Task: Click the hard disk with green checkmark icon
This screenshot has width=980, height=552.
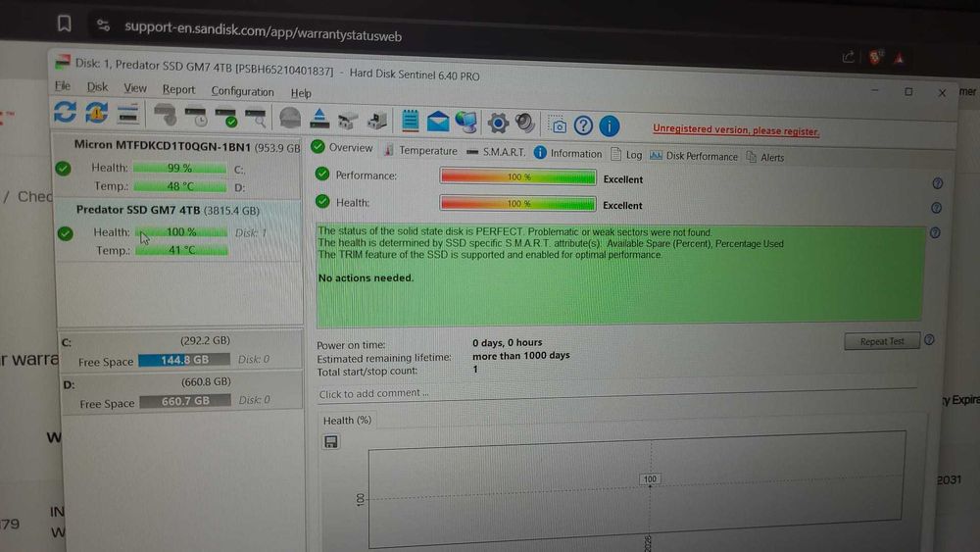Action: click(225, 117)
